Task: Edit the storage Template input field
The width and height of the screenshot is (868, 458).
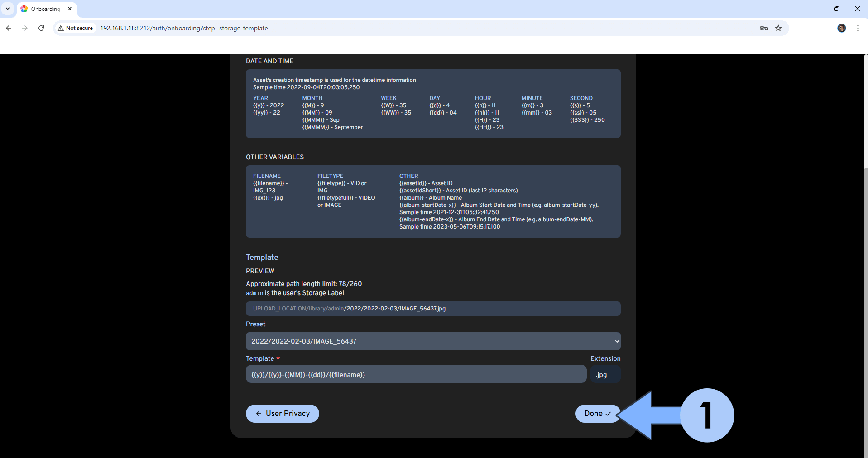Action: 416,374
